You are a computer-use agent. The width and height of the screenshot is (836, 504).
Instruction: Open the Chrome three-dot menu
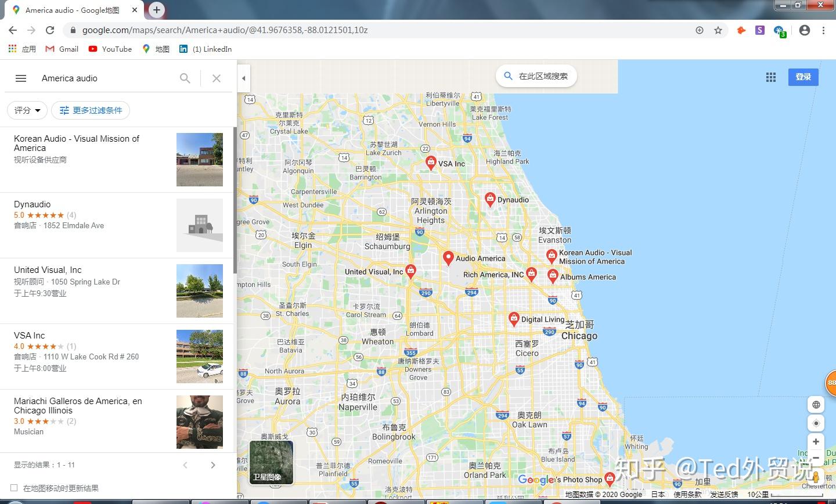(823, 30)
